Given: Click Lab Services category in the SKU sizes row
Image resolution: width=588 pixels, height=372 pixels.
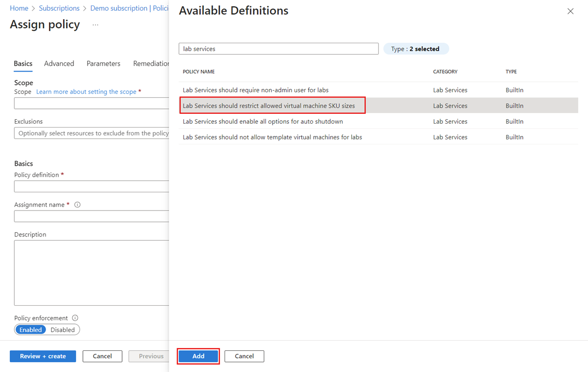Looking at the screenshot, I should point(450,106).
